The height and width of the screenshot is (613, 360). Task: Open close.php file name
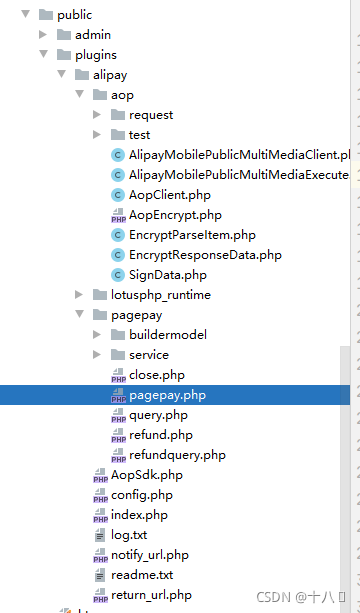[x=157, y=375]
